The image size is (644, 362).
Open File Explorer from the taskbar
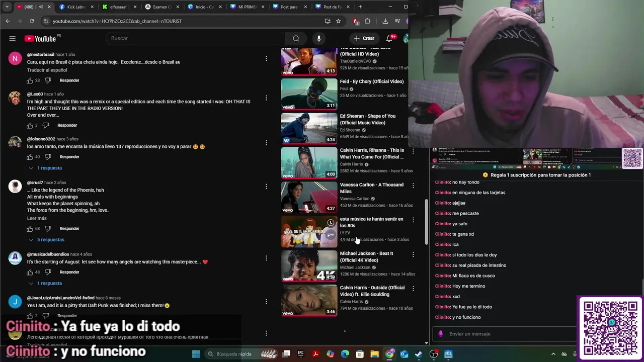[374, 354]
